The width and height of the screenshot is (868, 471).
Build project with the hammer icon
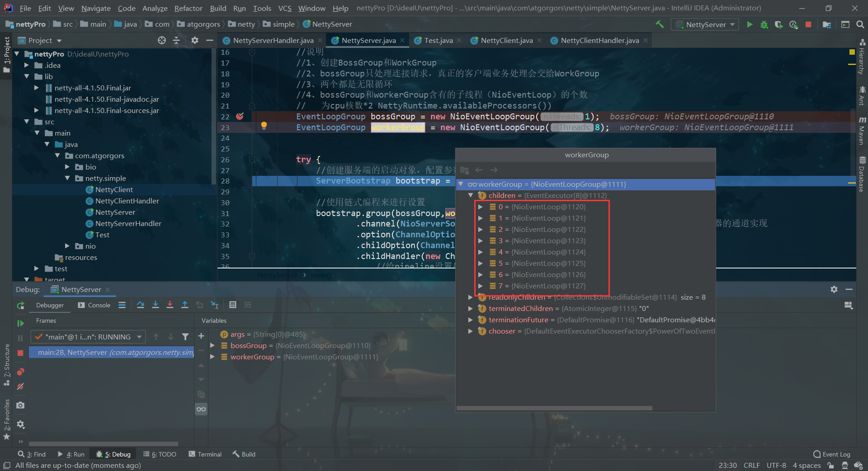660,24
